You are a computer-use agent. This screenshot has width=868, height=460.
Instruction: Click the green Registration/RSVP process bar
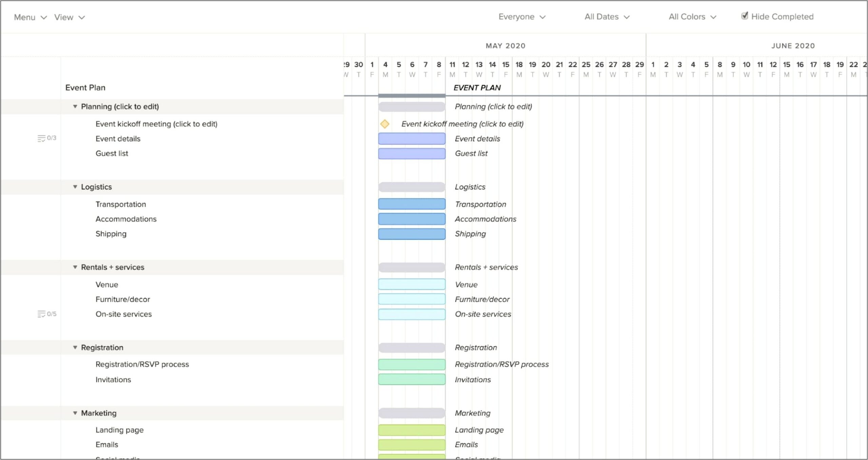tap(412, 364)
